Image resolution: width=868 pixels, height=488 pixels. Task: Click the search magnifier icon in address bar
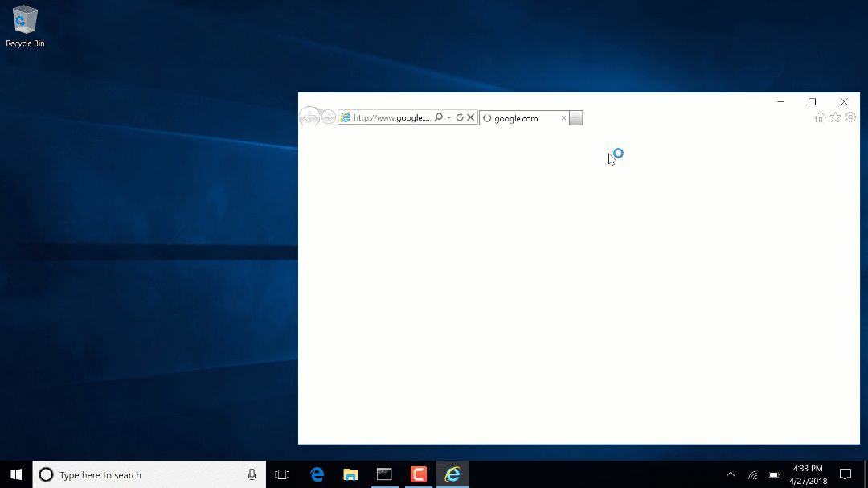(439, 117)
